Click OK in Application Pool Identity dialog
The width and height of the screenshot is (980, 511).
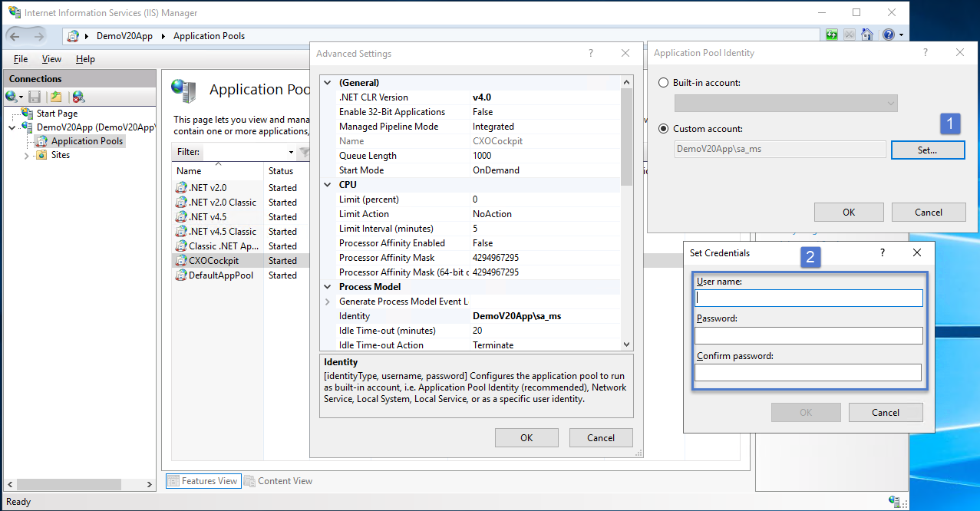pos(849,213)
